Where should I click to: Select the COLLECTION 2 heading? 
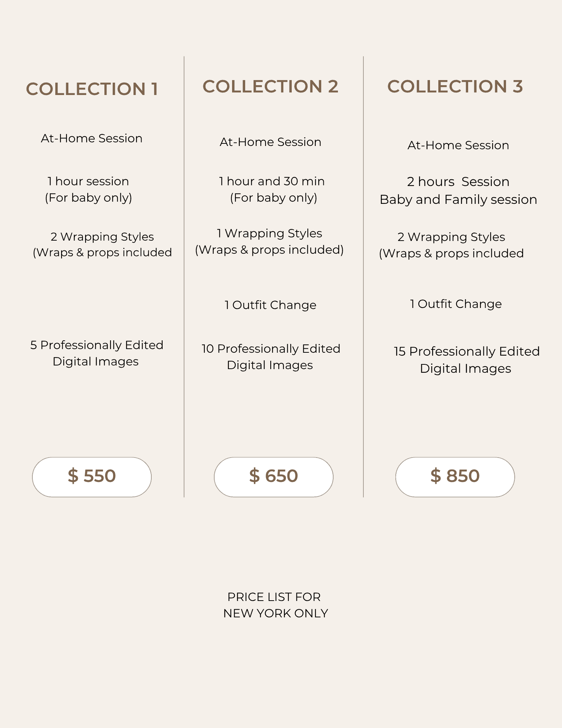coord(270,87)
